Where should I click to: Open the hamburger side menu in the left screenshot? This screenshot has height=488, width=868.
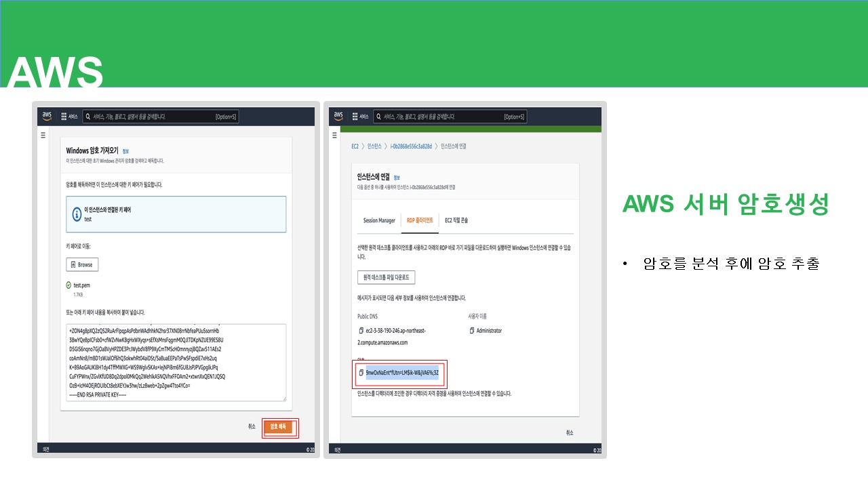[43, 136]
